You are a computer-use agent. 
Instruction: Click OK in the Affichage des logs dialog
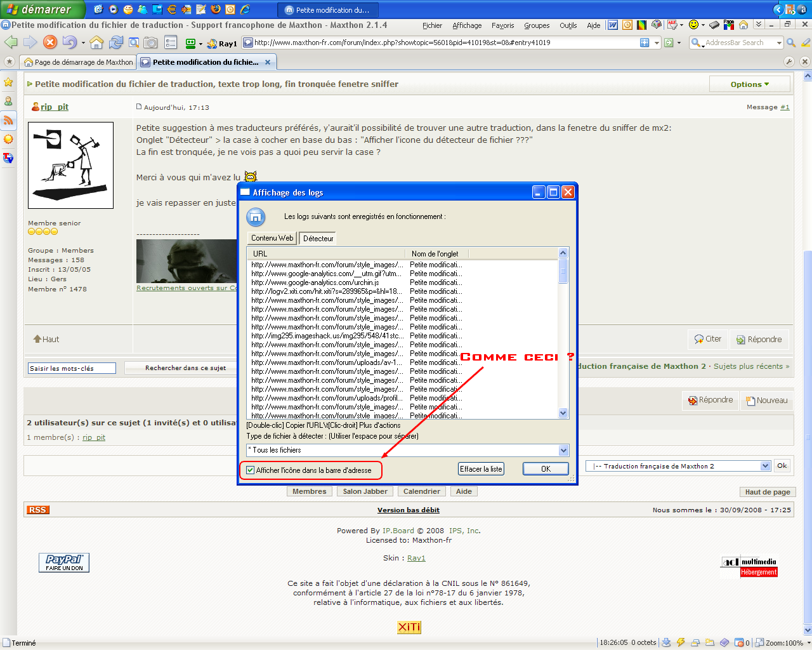(x=546, y=469)
